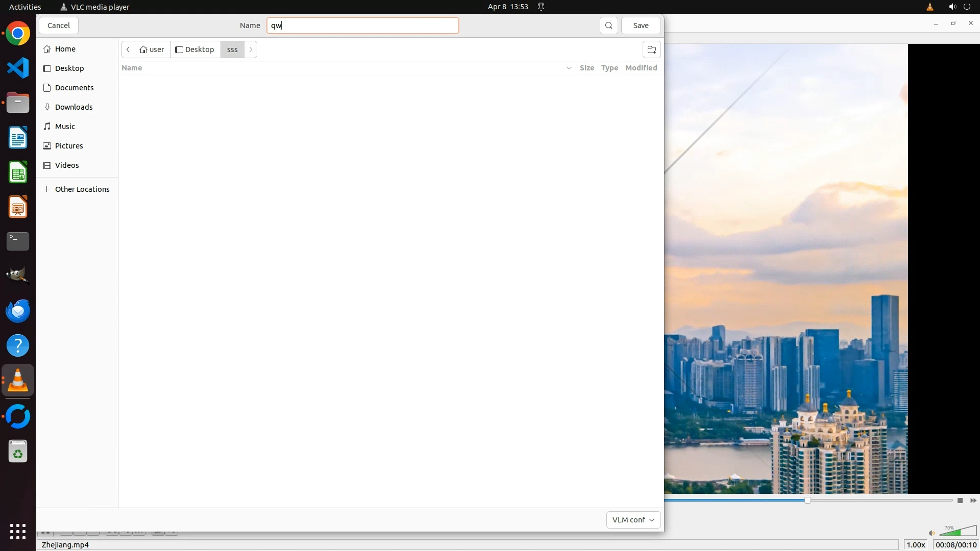Open the Downloads location in the sidebar
The height and width of the screenshot is (551, 980).
pos(73,107)
